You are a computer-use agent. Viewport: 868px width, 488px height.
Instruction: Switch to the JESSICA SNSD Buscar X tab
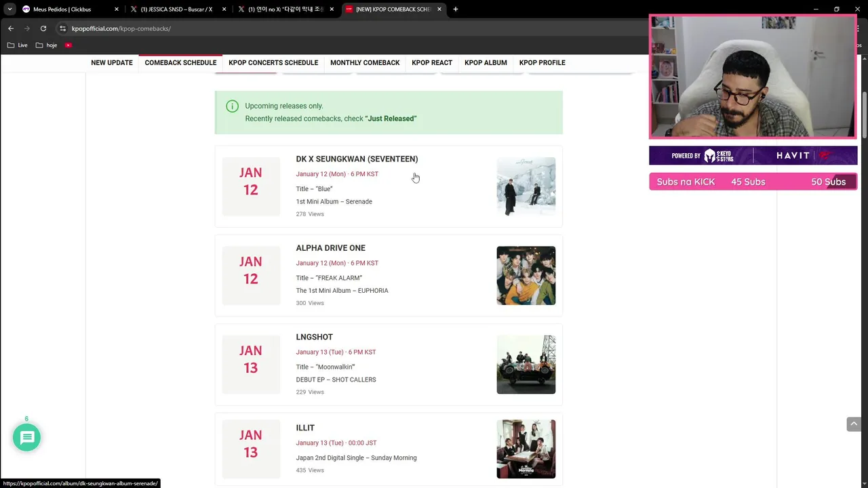(178, 9)
